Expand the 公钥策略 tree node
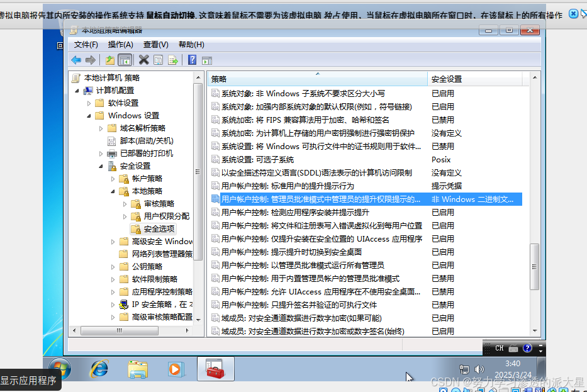The width and height of the screenshot is (587, 392). pos(113,267)
